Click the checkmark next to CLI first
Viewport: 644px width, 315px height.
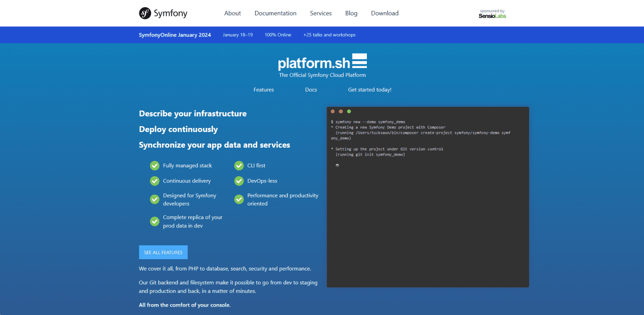click(239, 165)
